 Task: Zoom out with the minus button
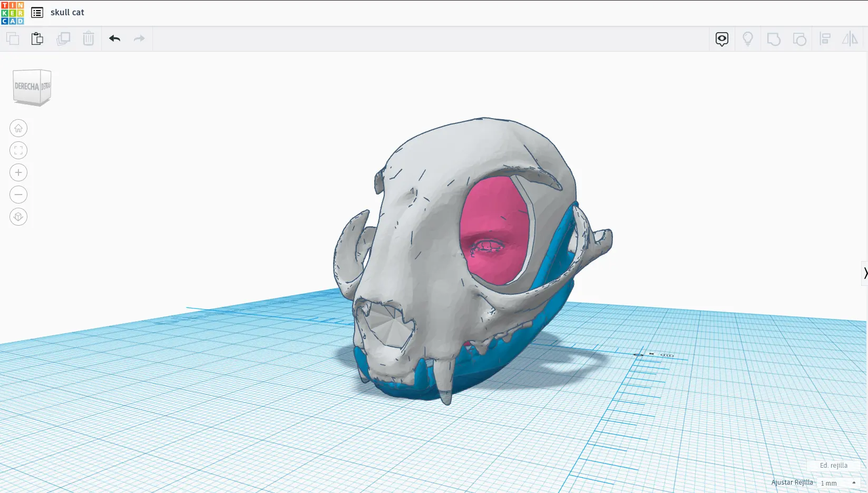pos(18,195)
